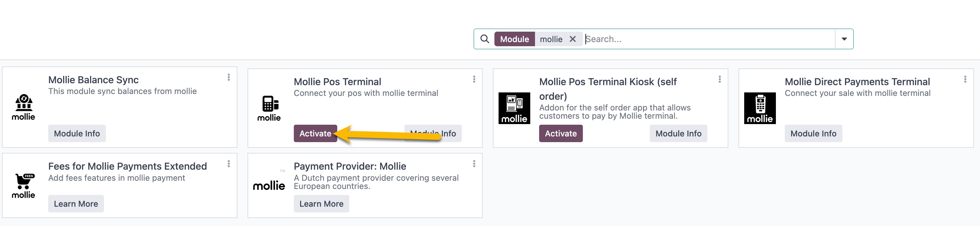The image size is (980, 226).
Task: Click the Mollie Pos Terminal module icon
Action: point(269,109)
